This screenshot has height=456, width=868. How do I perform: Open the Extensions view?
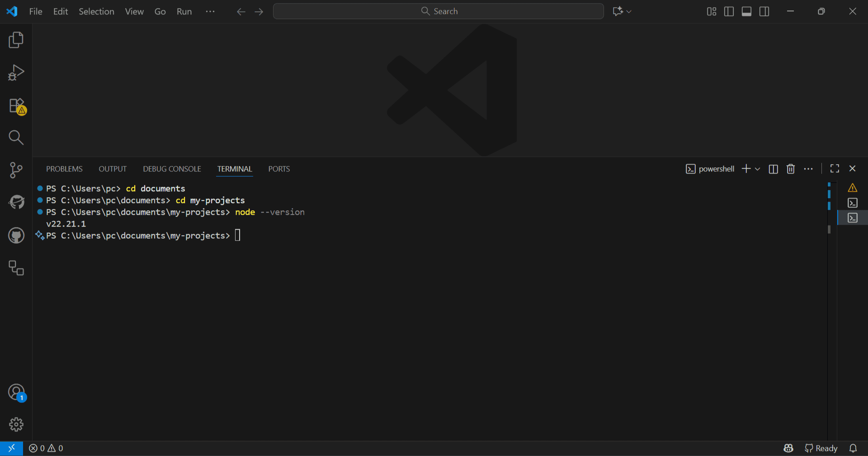[x=16, y=105]
